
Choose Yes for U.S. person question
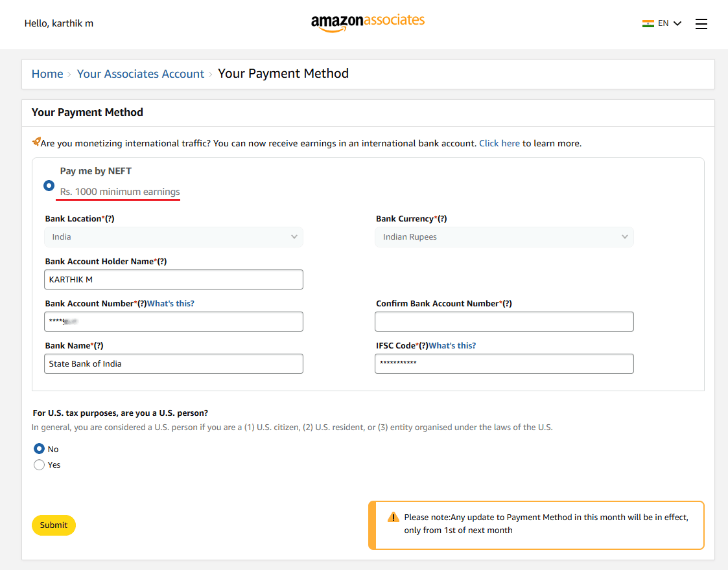[39, 465]
